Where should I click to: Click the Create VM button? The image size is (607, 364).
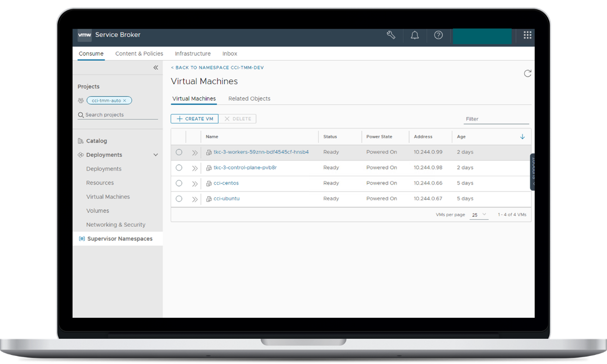[195, 119]
